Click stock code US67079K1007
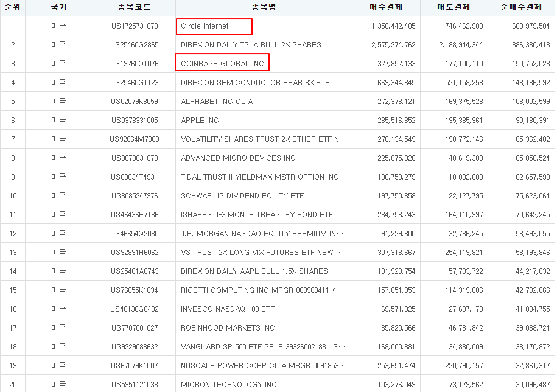The width and height of the screenshot is (557, 392). 135,365
